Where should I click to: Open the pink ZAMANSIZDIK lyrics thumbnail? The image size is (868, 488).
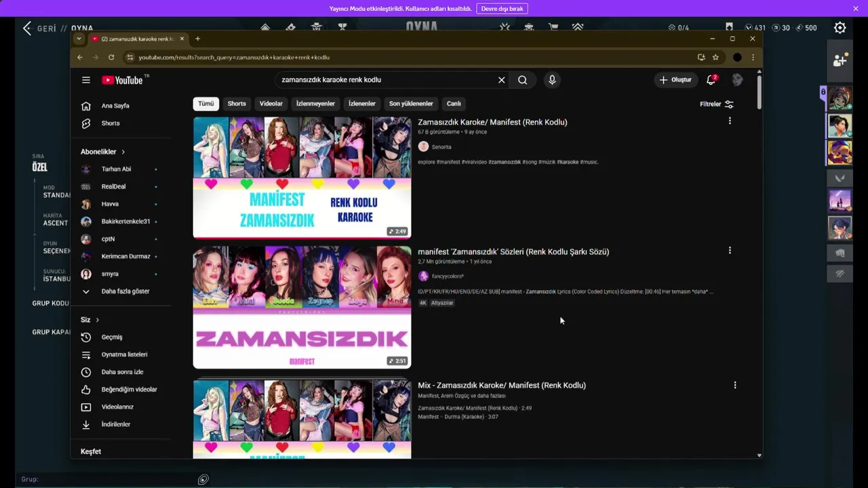coord(302,307)
